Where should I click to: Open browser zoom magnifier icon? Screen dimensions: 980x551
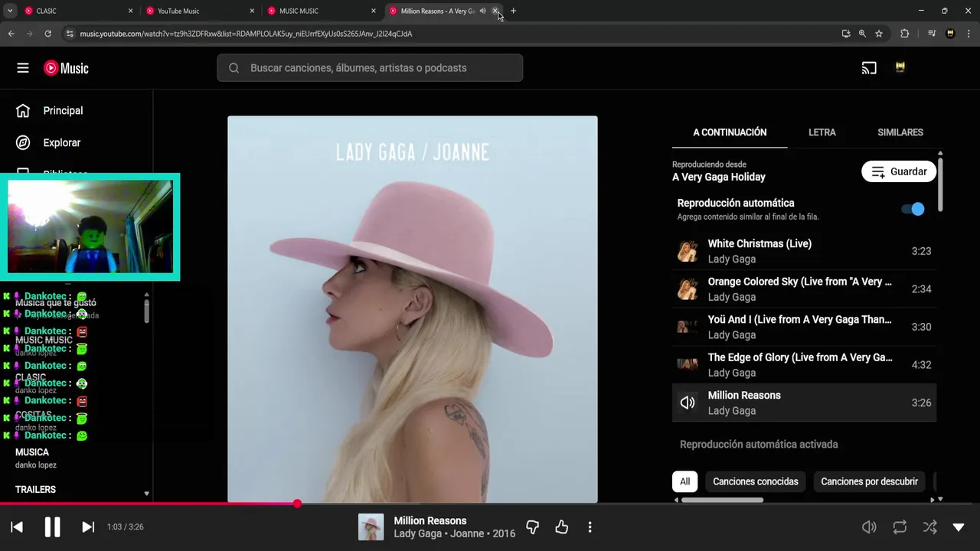pyautogui.click(x=862, y=34)
